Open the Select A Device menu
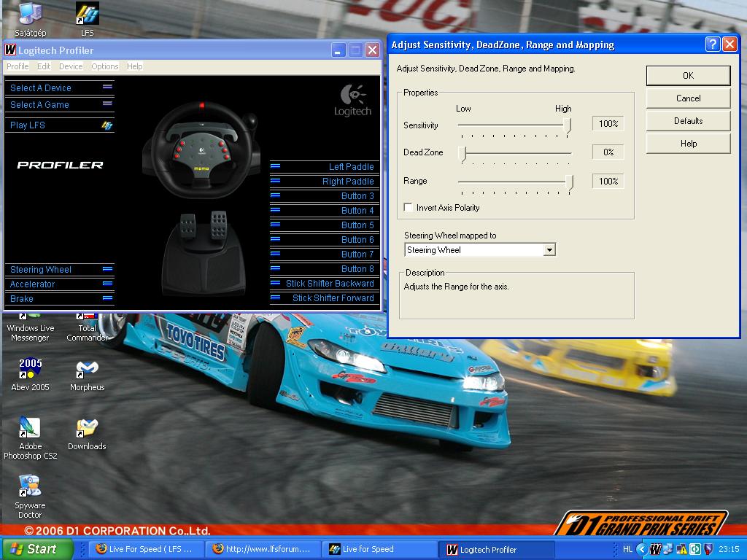This screenshot has width=747, height=560. (60, 87)
